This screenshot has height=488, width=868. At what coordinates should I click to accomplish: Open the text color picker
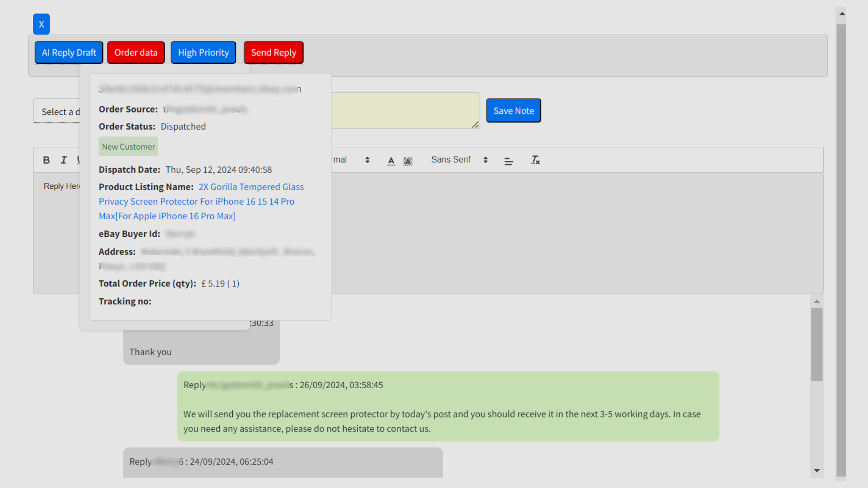pos(391,160)
